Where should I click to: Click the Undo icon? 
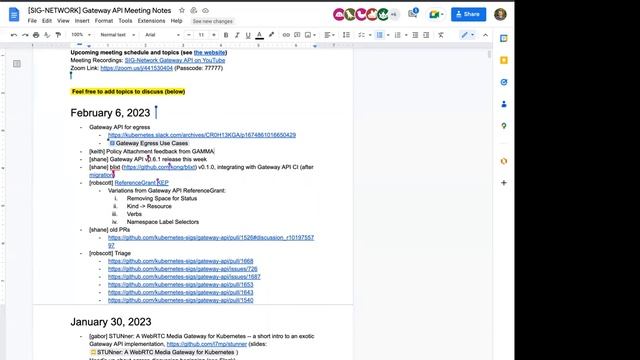pos(14,35)
